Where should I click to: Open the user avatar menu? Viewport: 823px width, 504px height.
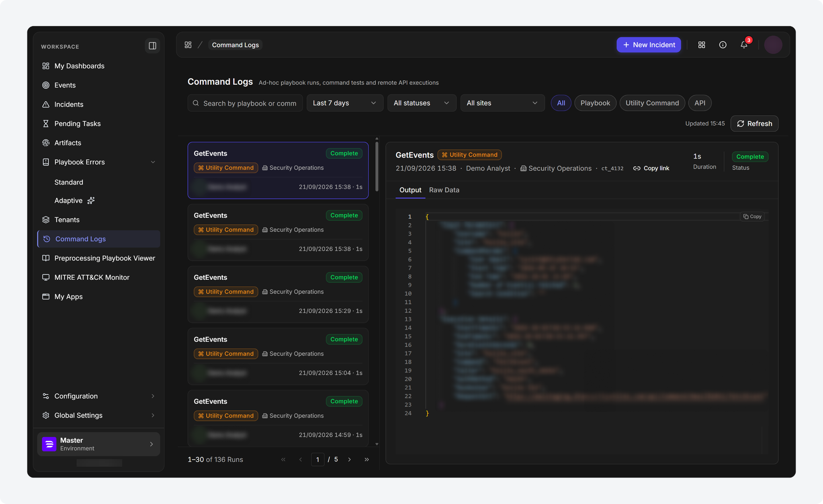tap(773, 45)
